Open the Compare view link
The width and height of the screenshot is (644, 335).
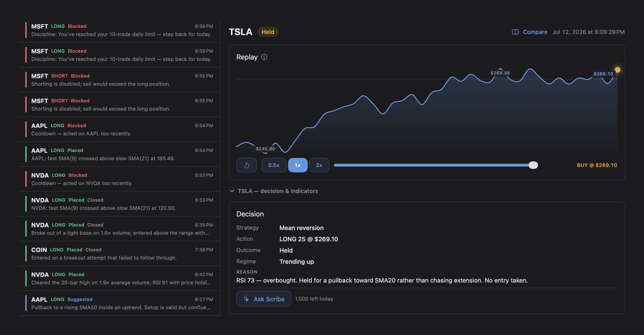[x=535, y=32]
